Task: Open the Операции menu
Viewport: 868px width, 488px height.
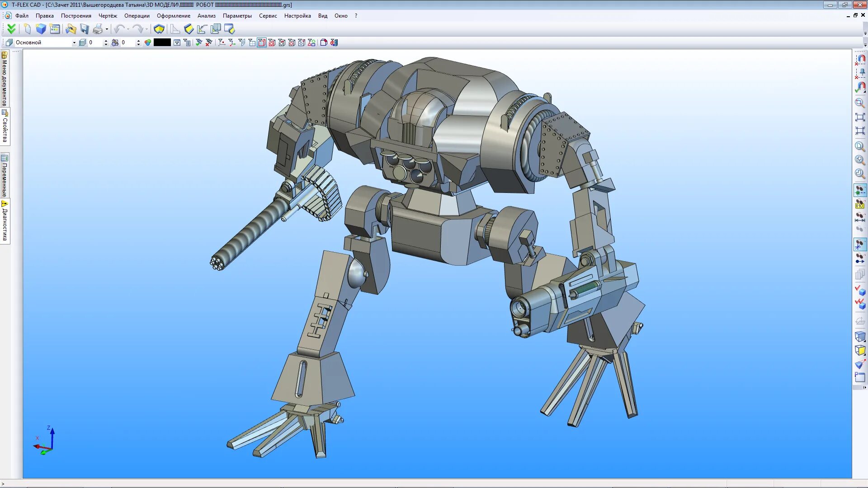Action: [x=137, y=16]
